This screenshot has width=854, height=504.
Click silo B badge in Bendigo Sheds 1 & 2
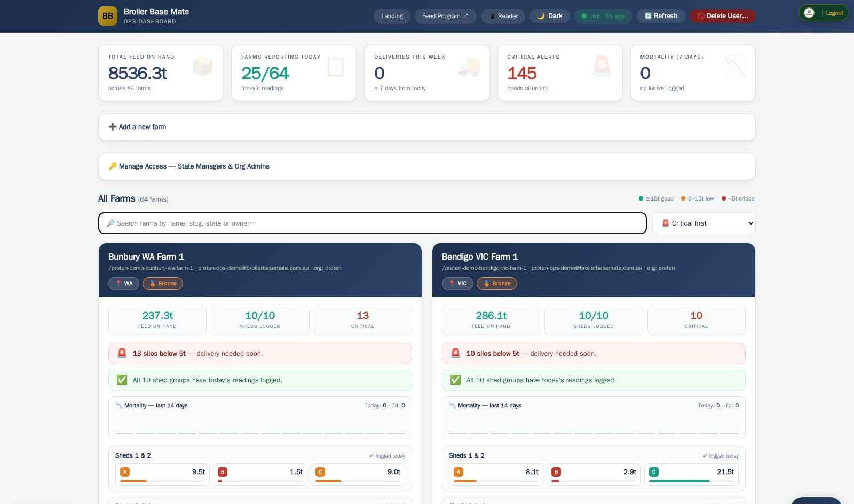[556, 472]
